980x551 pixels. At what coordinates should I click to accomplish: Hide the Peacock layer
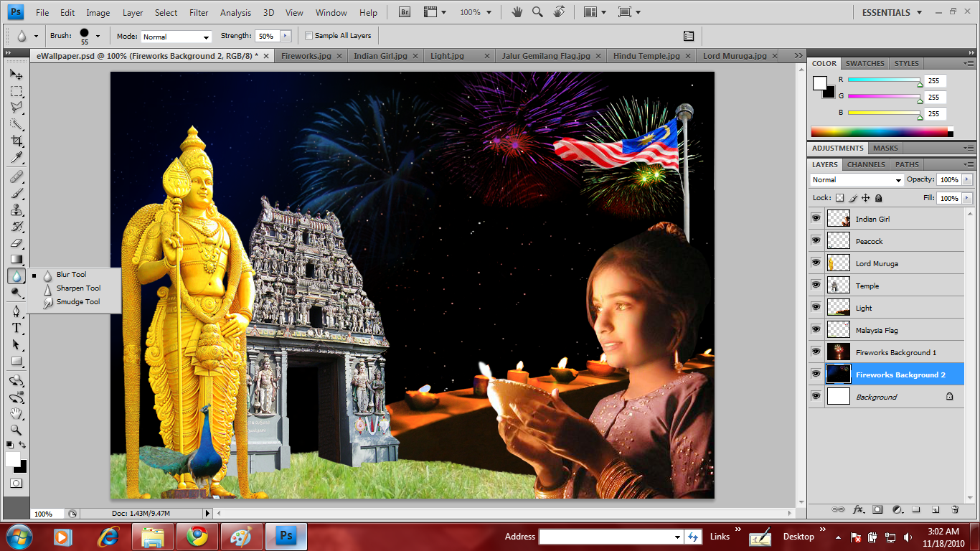point(816,240)
